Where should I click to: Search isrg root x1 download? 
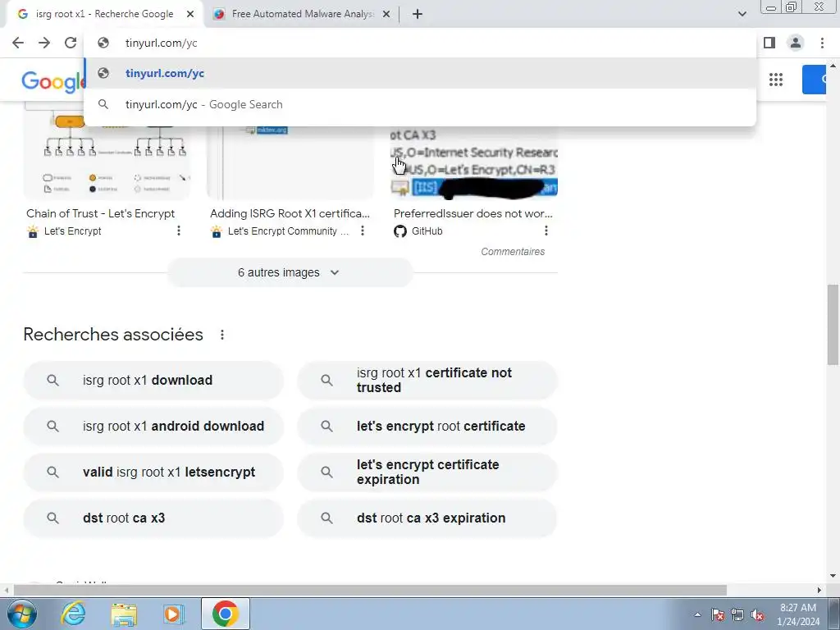tap(153, 381)
